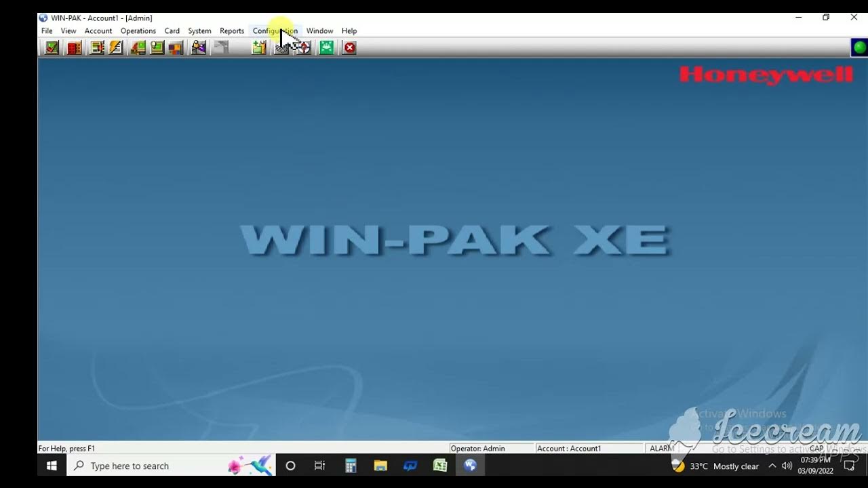The width and height of the screenshot is (868, 488).
Task: Click the green panel with bulb toolbar icon
Action: click(157, 47)
